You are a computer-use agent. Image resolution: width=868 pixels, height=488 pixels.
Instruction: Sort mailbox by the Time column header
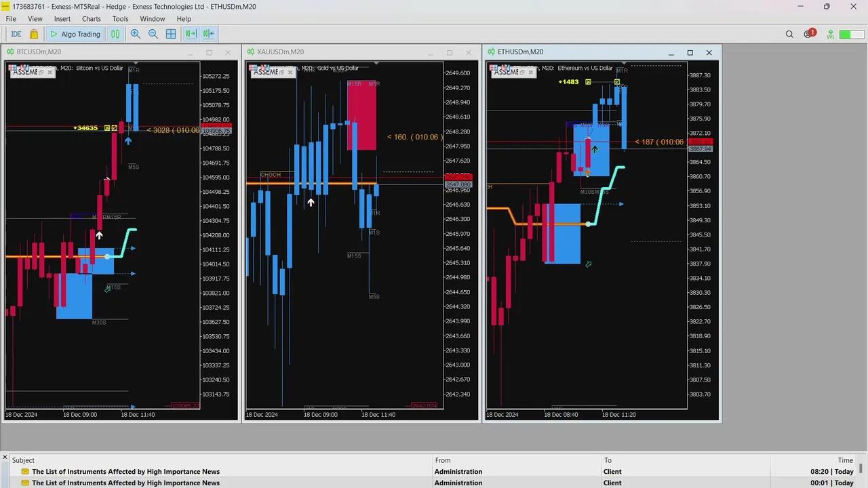point(812,460)
